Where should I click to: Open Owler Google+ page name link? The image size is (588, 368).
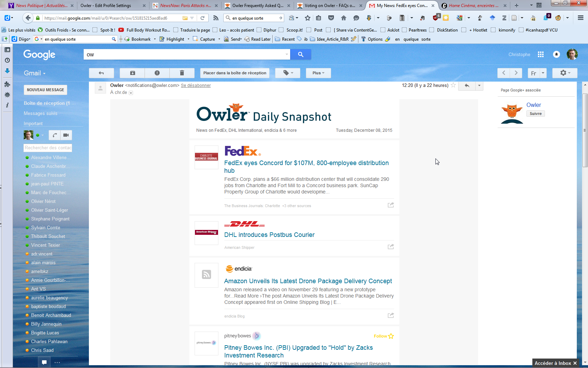[533, 105]
